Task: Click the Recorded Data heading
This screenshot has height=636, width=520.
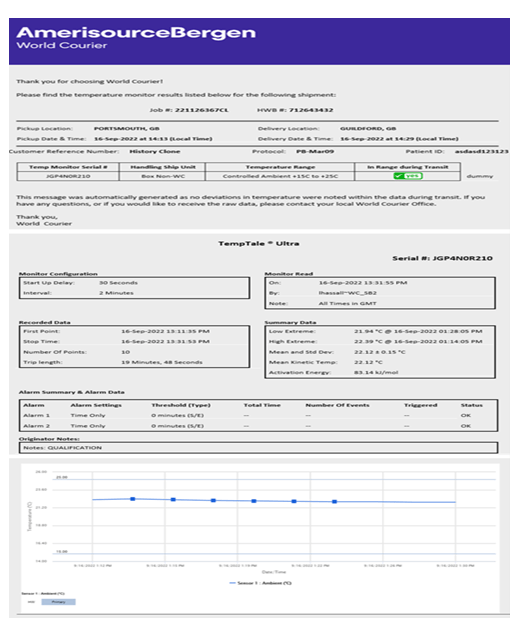Action: point(45,322)
